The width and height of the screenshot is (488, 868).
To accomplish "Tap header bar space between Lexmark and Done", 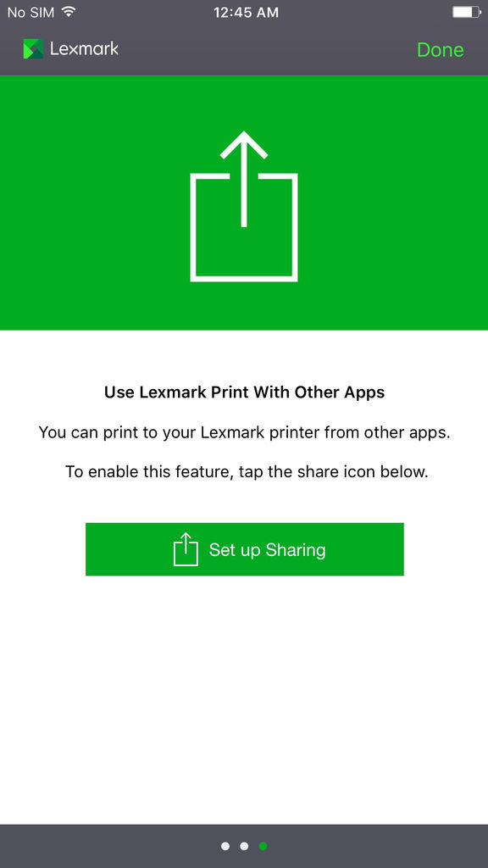I will tap(265, 50).
